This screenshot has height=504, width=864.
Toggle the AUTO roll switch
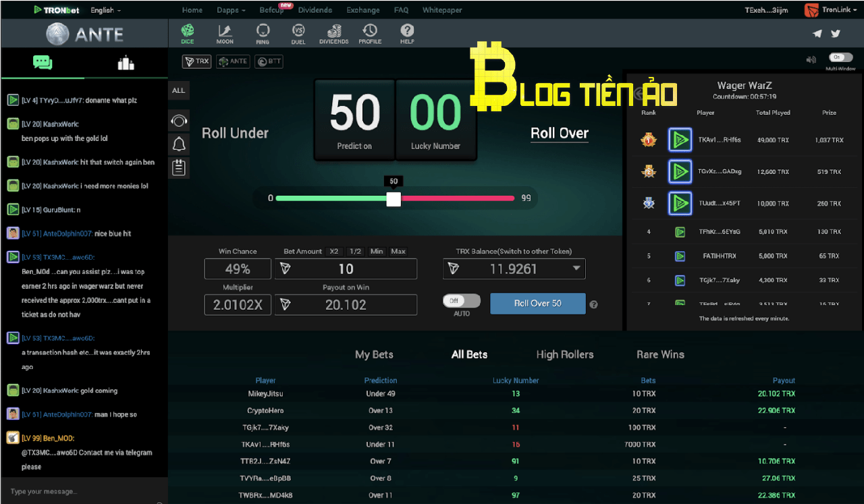coord(462,301)
